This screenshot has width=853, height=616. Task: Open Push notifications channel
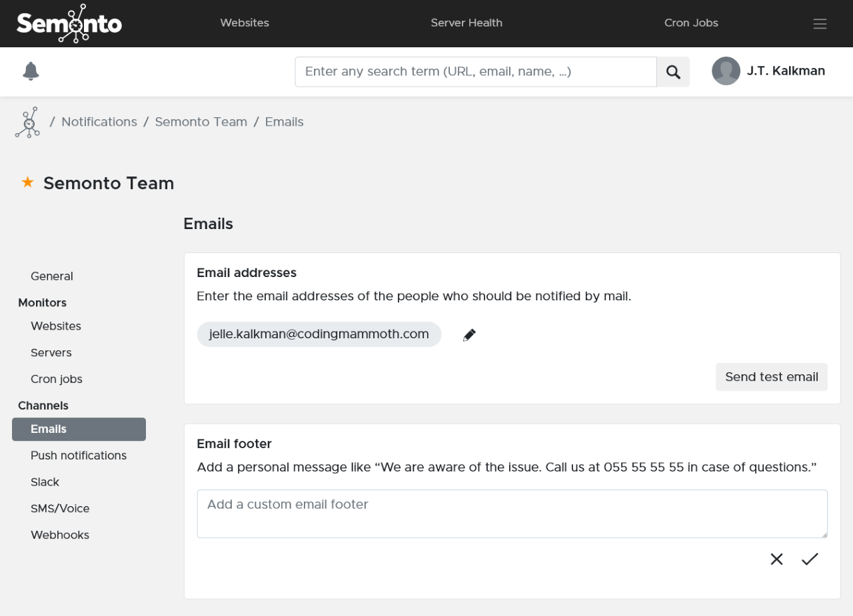pyautogui.click(x=79, y=456)
